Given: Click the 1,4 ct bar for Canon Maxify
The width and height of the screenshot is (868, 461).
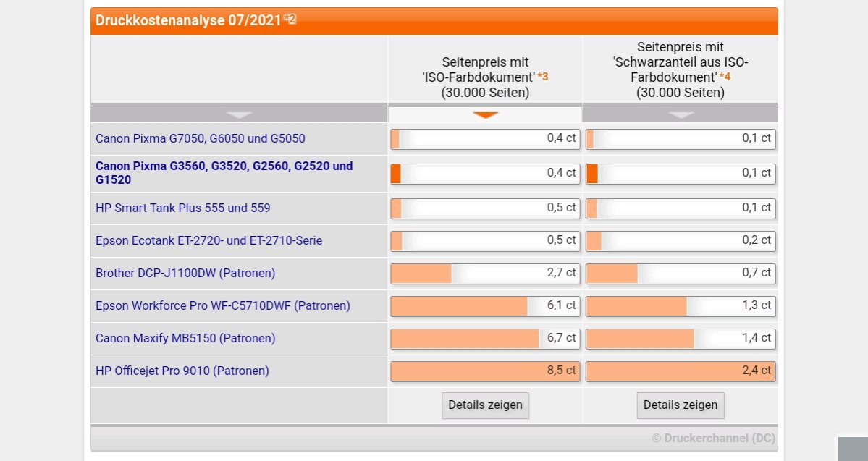Looking at the screenshot, I should click(x=681, y=338).
